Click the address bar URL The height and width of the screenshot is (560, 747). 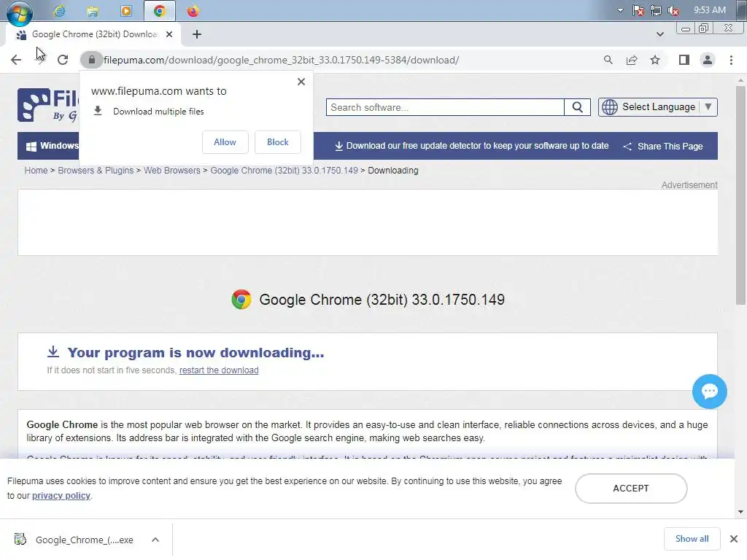(x=281, y=60)
